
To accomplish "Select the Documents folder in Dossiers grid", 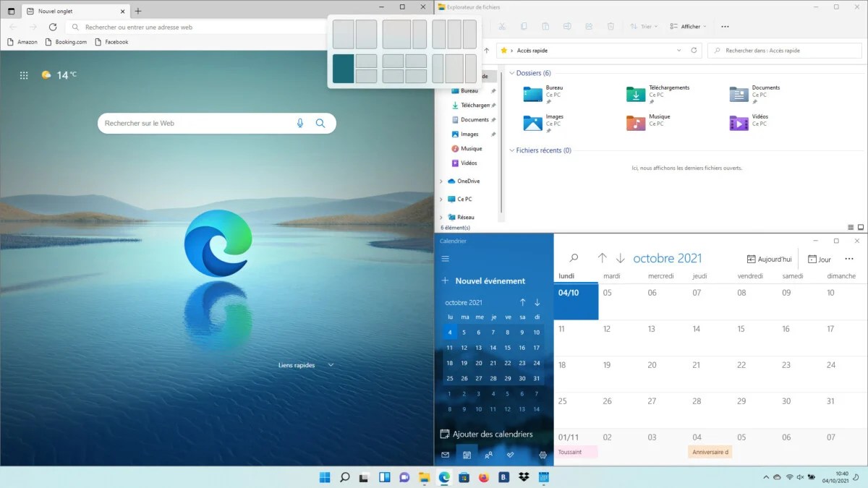I will tap(754, 94).
